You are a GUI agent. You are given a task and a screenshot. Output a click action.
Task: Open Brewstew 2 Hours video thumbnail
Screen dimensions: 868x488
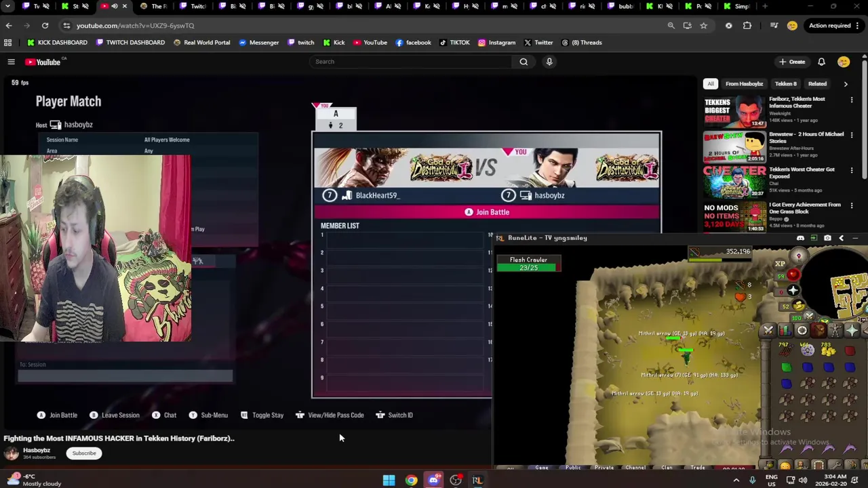pyautogui.click(x=734, y=147)
